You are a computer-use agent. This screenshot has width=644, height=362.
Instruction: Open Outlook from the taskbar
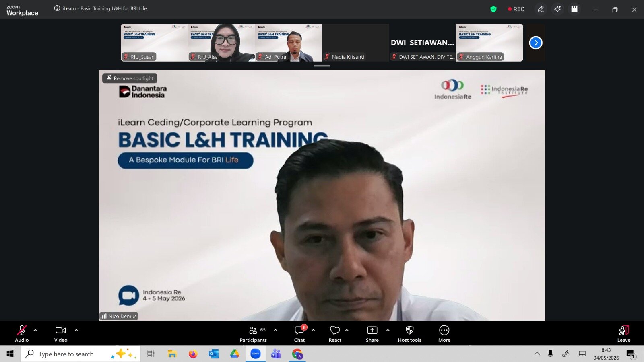point(214,354)
